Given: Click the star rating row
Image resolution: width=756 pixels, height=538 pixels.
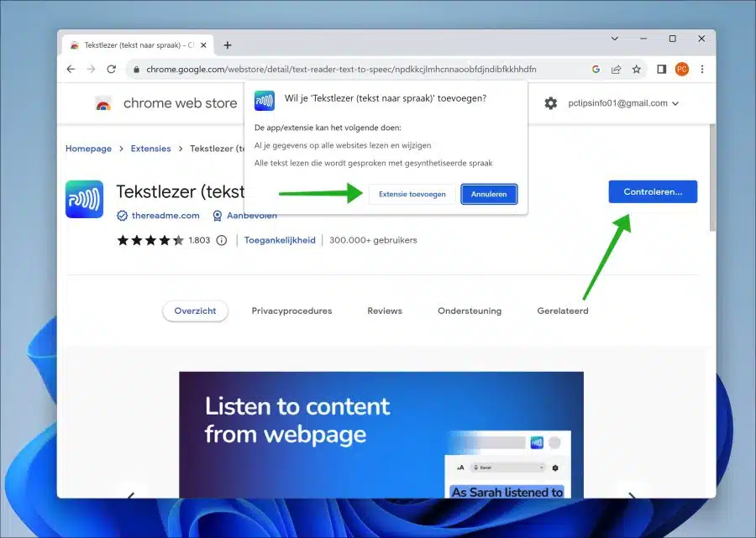Looking at the screenshot, I should click(150, 240).
